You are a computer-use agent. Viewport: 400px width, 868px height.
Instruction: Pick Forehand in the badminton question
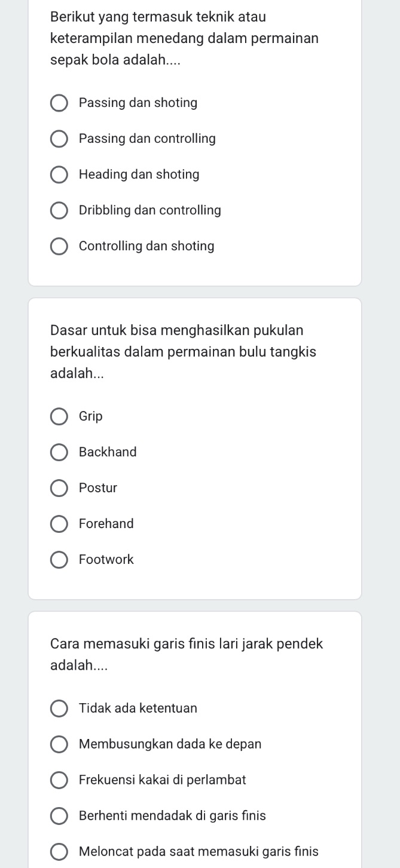pos(59,524)
